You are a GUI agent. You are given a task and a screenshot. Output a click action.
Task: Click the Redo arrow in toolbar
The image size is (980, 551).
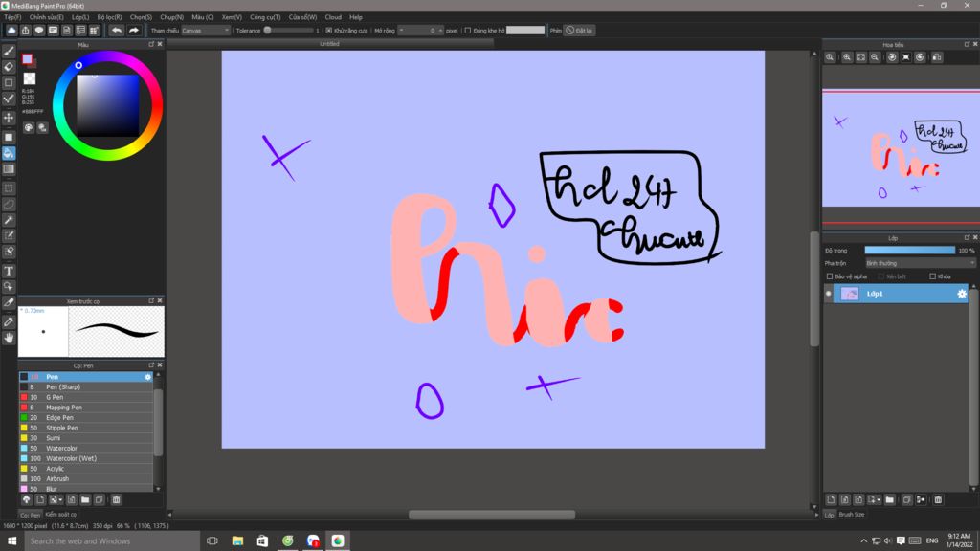134,30
